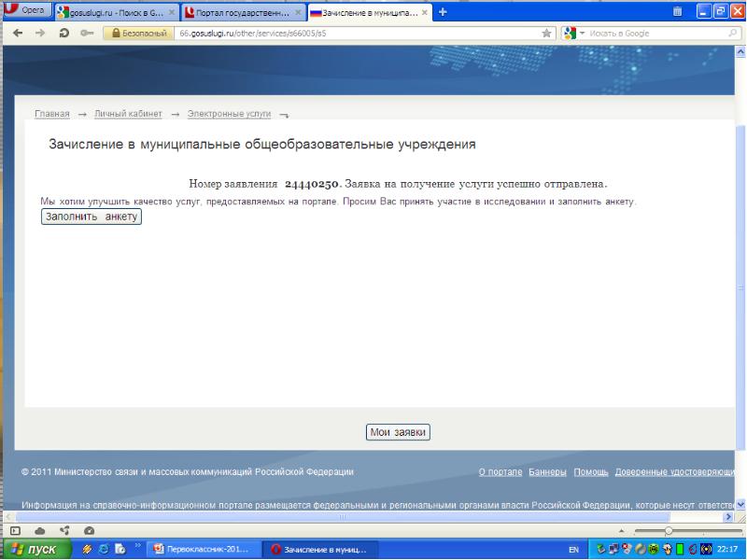Click the zoom slider in status bar

[668, 530]
